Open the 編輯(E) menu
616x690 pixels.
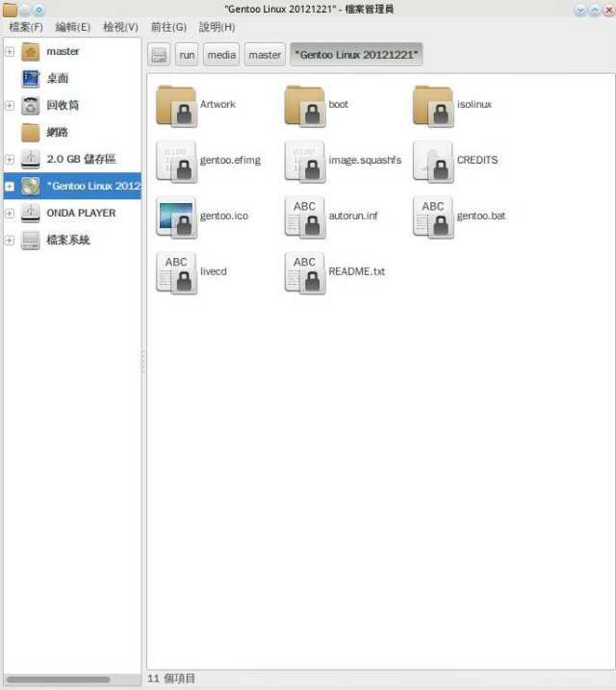tap(73, 27)
